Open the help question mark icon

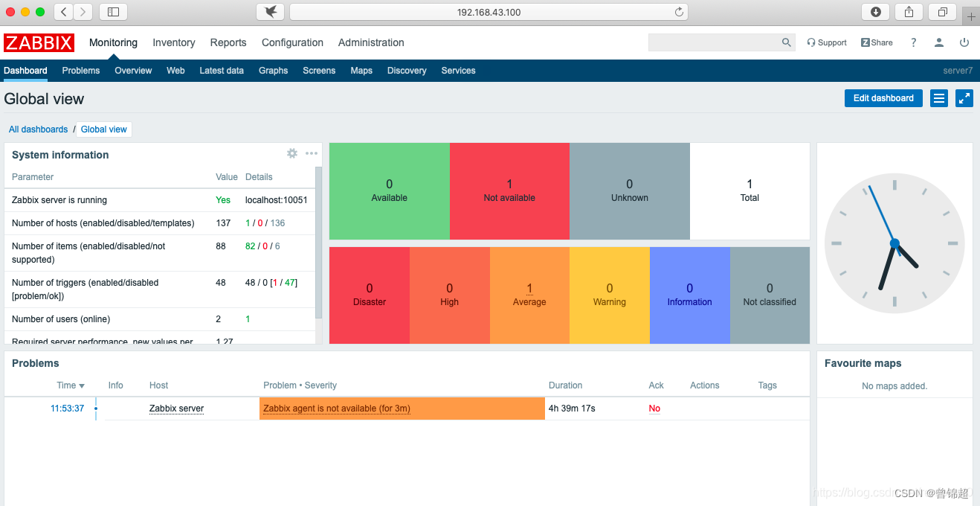point(914,42)
